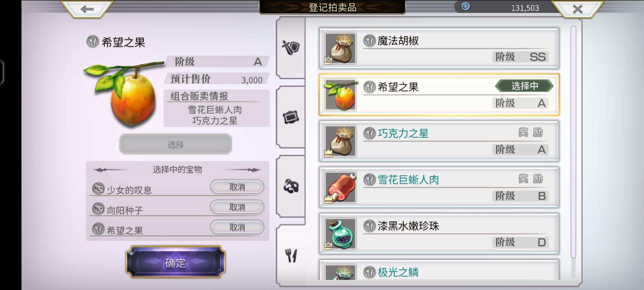Select the partially visible 极光之鳞 item

click(x=439, y=270)
